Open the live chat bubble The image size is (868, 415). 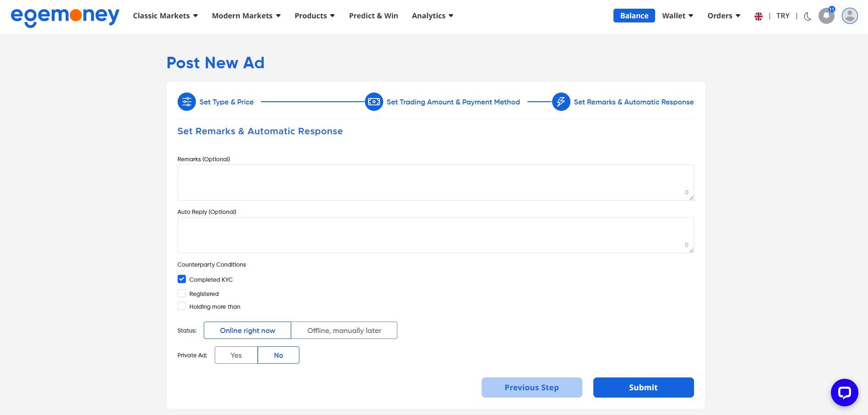(x=844, y=392)
